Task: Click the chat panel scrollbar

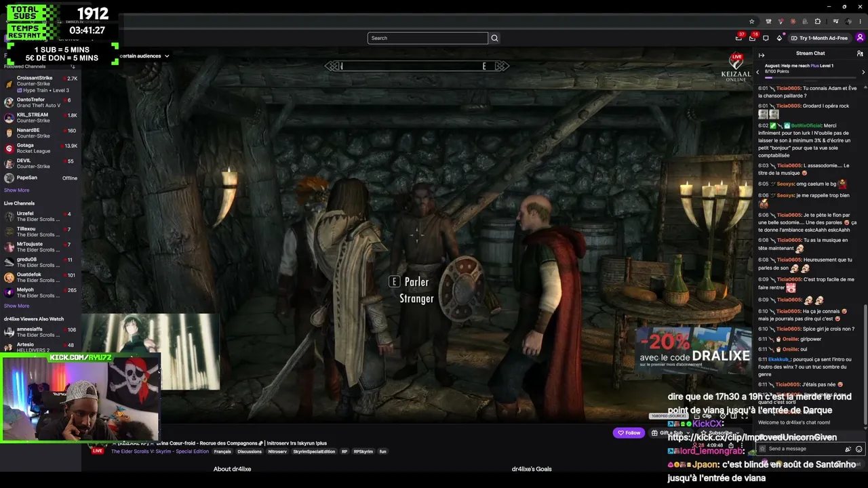Action: [x=865, y=366]
